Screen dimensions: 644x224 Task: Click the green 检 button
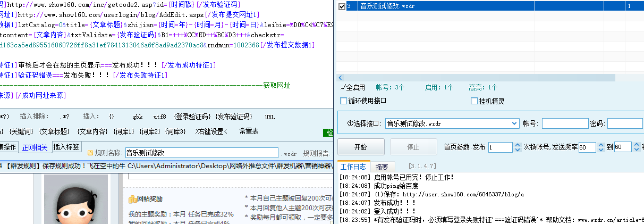pos(329,132)
